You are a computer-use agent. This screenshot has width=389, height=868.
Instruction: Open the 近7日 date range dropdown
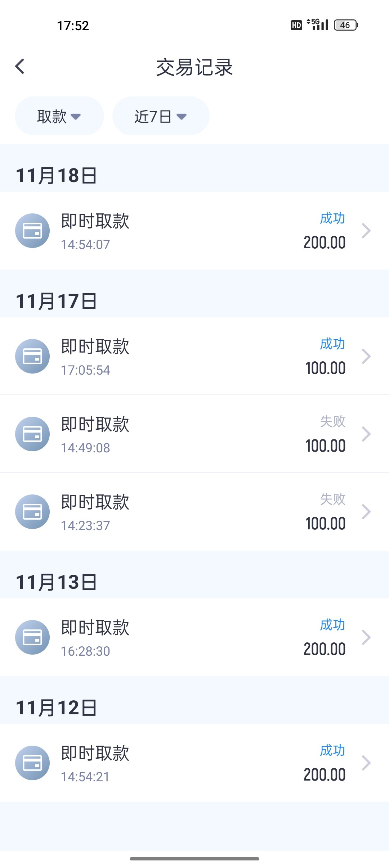click(x=161, y=116)
